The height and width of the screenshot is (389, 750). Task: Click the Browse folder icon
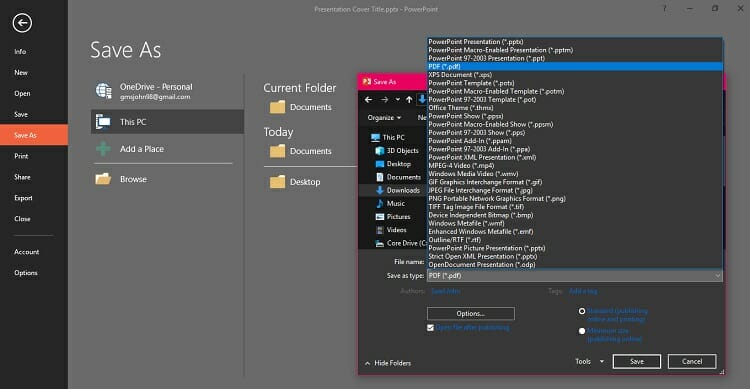(103, 179)
